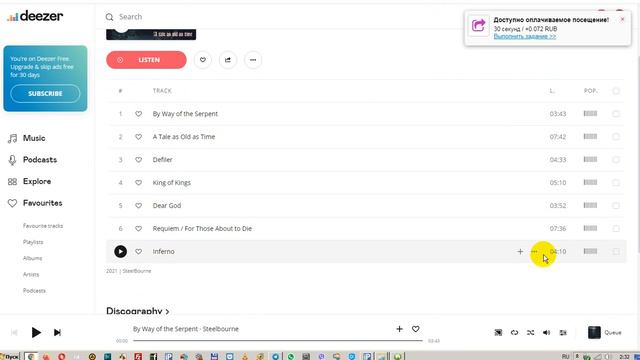The image size is (640, 360).
Task: Play the track Inferno
Action: (x=120, y=251)
